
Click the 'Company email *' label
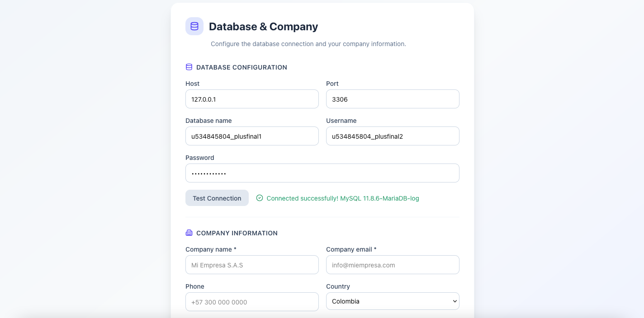click(351, 249)
